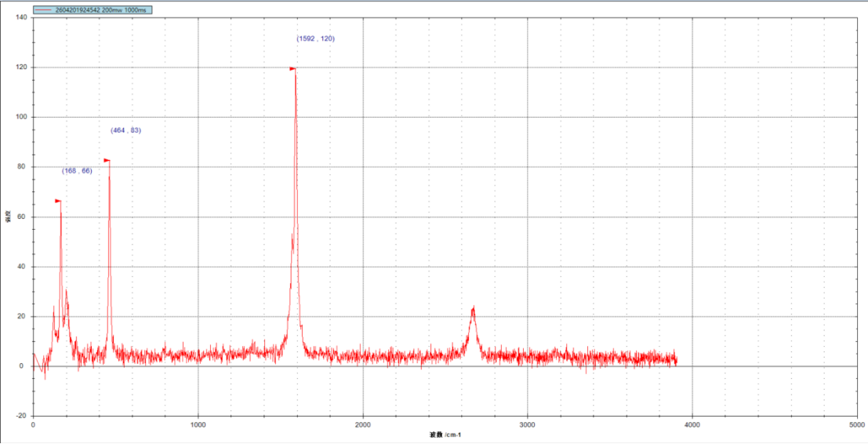The height and width of the screenshot is (444, 868).
Task: Click the x-axis tick label 2000
Action: tap(363, 424)
